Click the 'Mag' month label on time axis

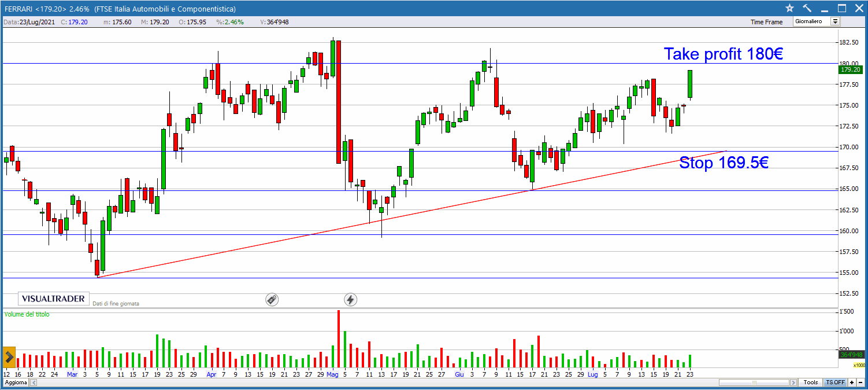332,374
